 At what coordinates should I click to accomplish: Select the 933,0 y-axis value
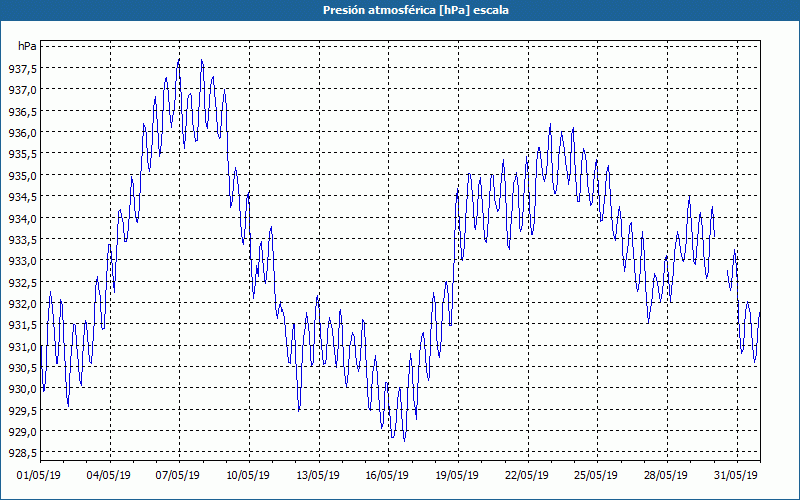tap(22, 261)
